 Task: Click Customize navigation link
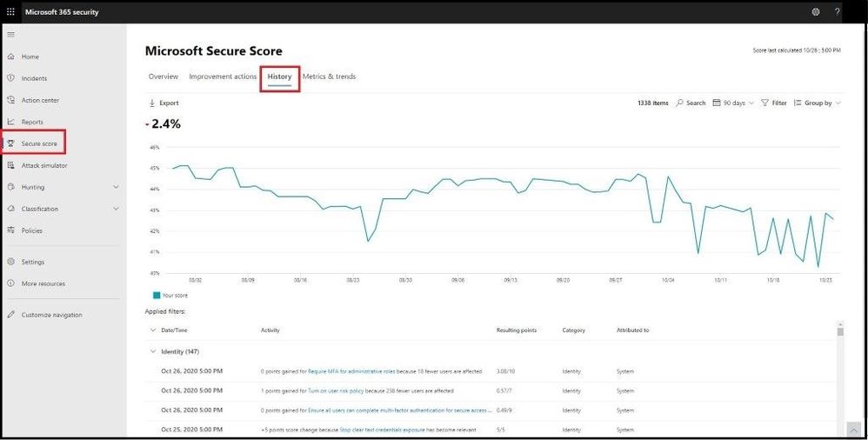(51, 315)
